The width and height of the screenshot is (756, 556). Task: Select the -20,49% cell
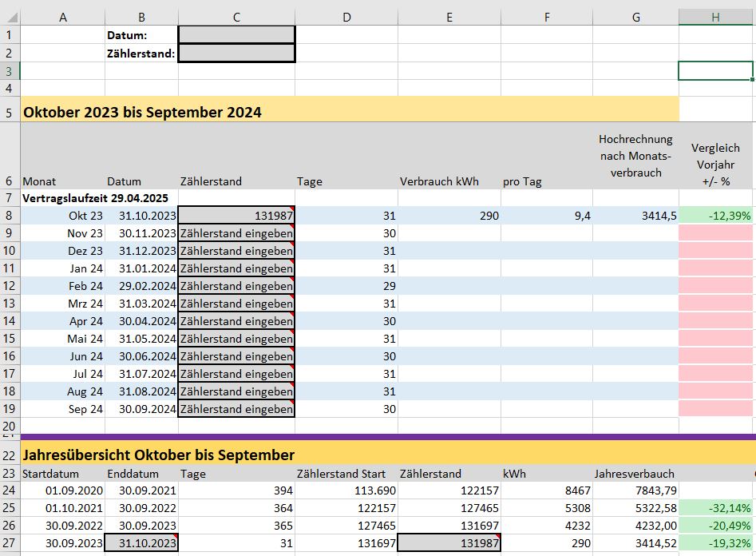pyautogui.click(x=715, y=526)
